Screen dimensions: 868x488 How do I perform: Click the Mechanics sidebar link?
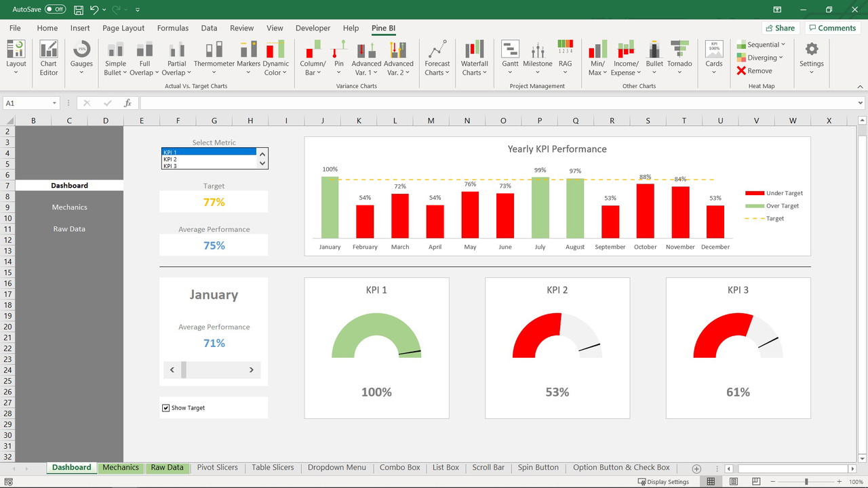[x=69, y=207]
